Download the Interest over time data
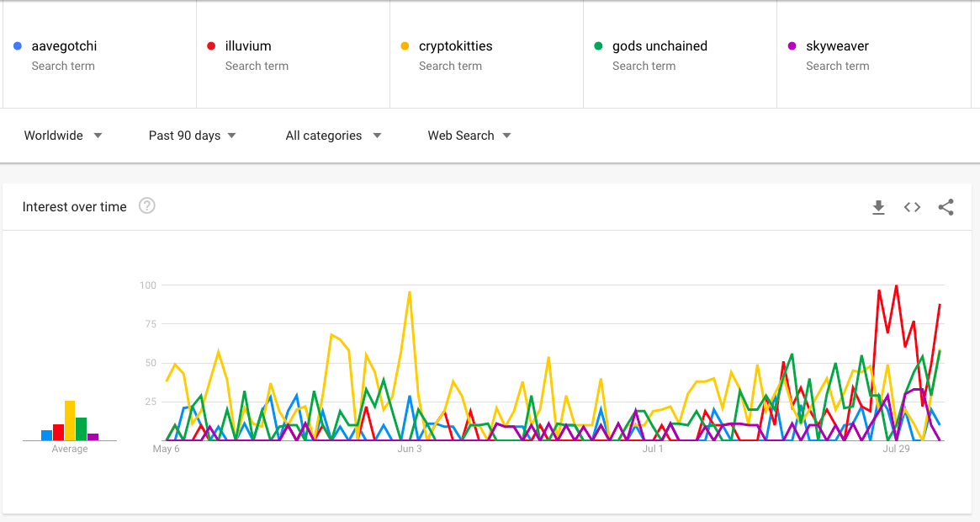 click(878, 207)
